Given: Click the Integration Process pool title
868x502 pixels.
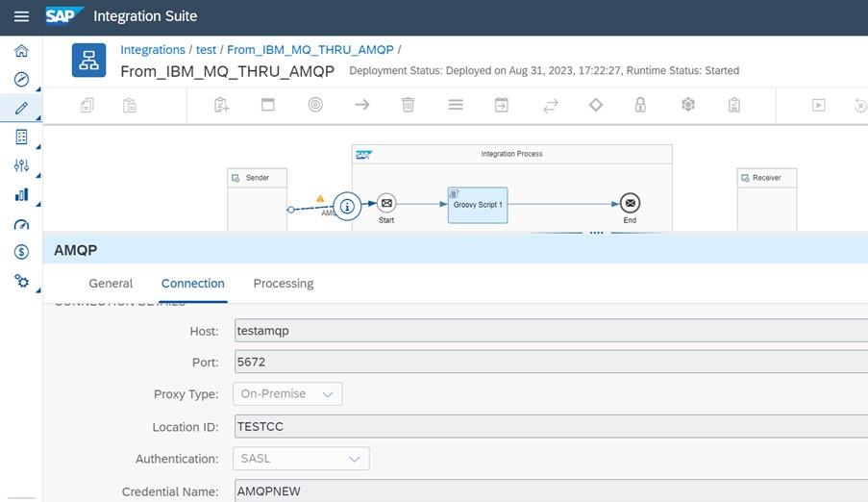Looking at the screenshot, I should [511, 154].
